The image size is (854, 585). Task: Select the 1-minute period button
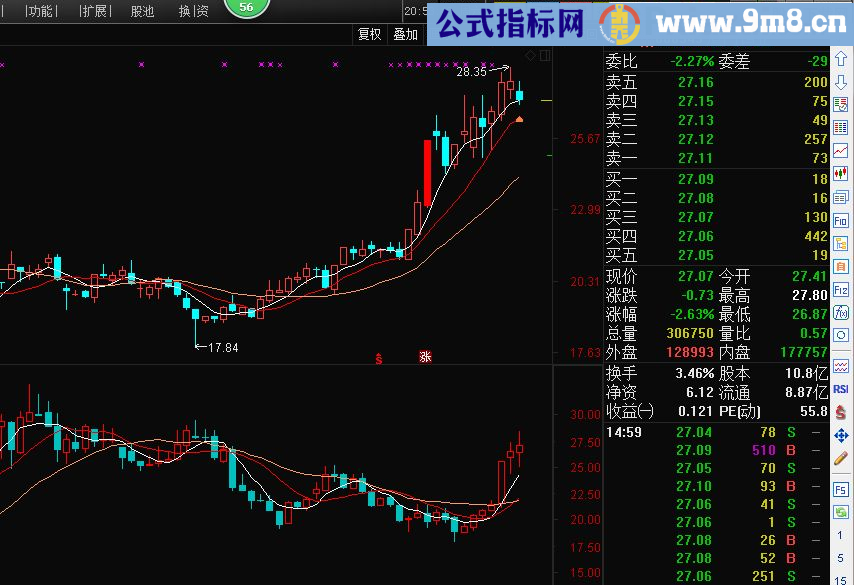click(x=840, y=535)
